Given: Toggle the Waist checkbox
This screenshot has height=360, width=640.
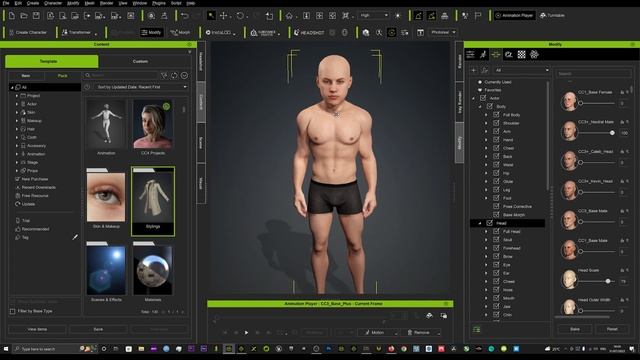Looking at the screenshot, I should 496,164.
